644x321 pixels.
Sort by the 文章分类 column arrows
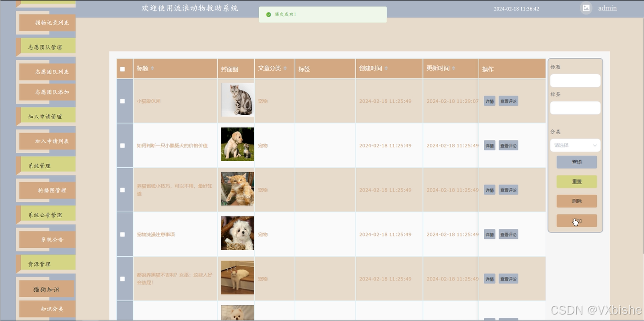(285, 68)
